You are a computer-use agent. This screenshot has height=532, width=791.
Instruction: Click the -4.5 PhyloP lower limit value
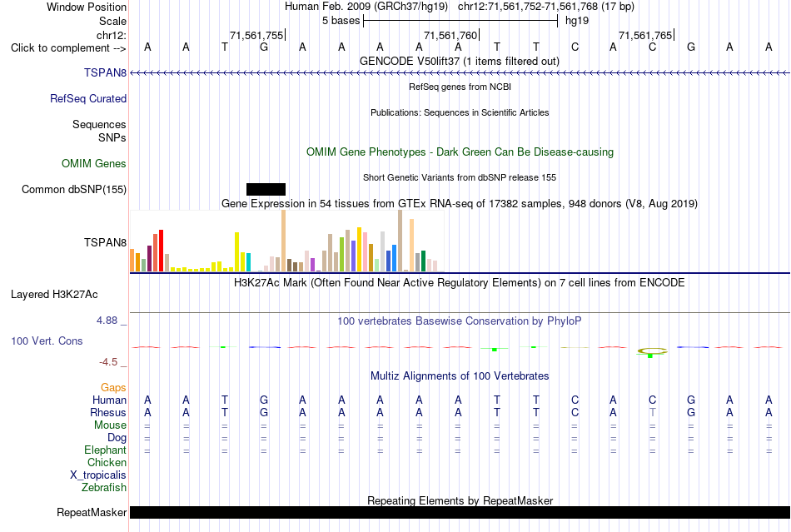pos(108,362)
